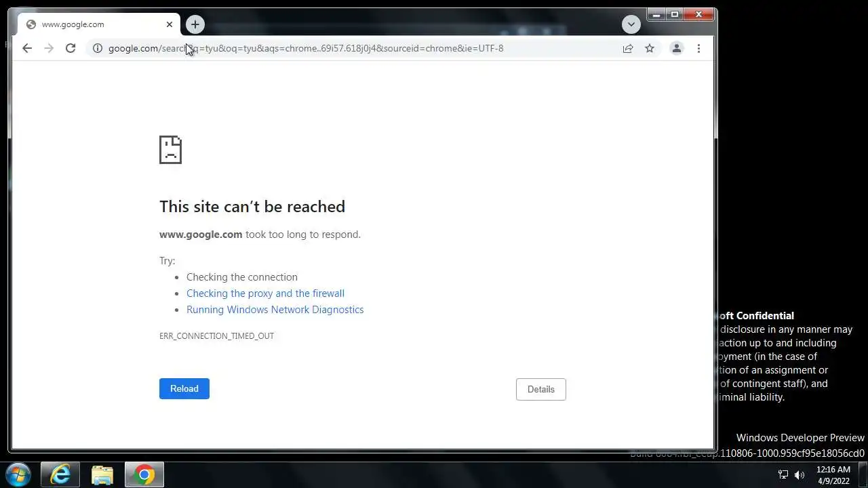The width and height of the screenshot is (868, 488).
Task: Open the volume speaker tray icon
Action: click(800, 475)
